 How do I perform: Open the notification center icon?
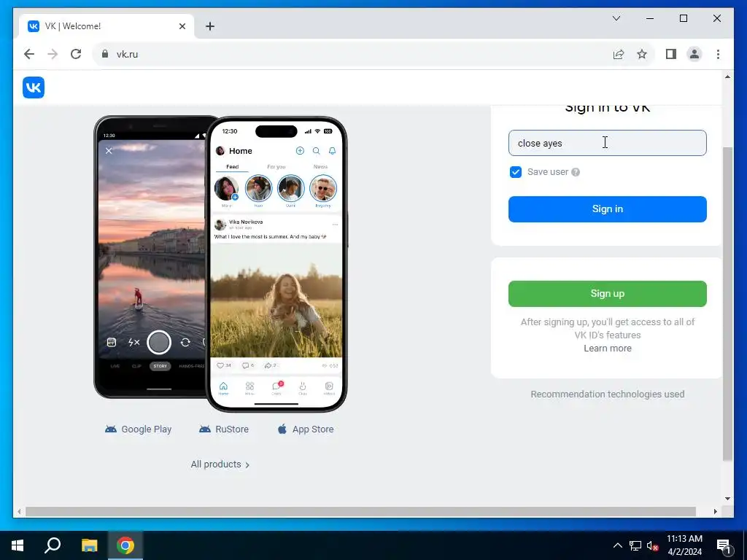[724, 545]
